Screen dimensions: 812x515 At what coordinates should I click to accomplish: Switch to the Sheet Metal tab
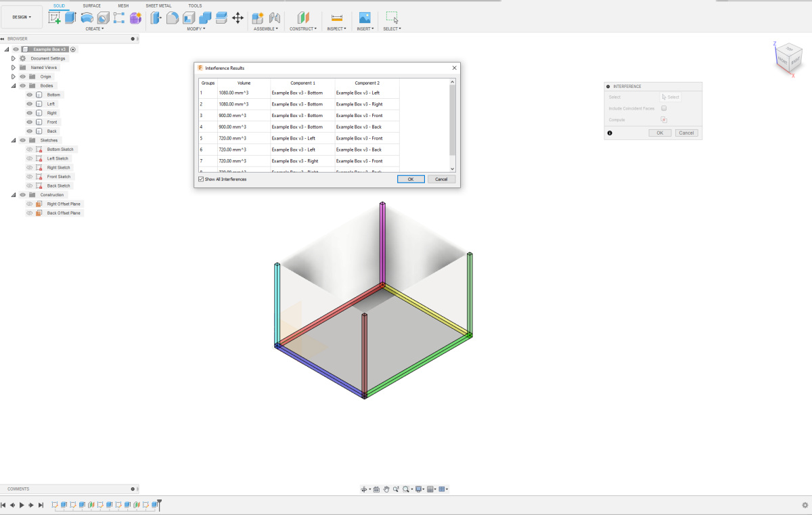[158, 5]
